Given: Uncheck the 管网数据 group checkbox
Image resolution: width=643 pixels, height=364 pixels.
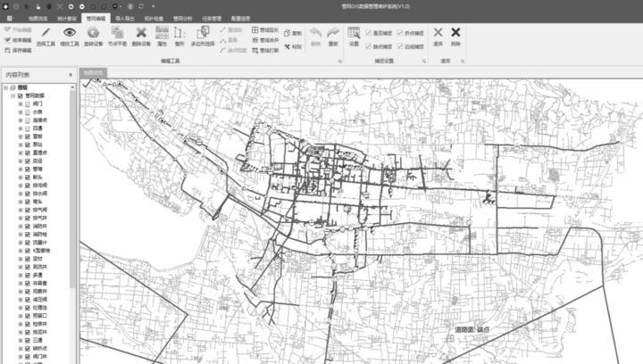Looking at the screenshot, I should [20, 95].
